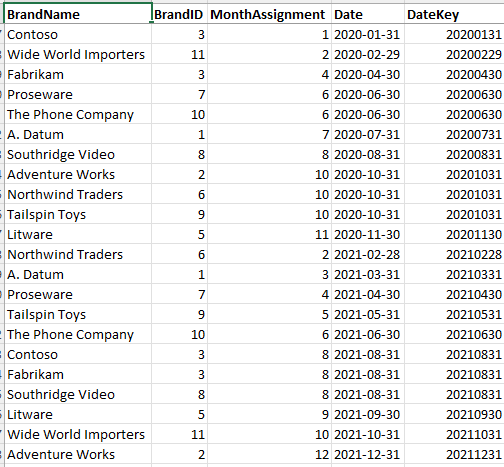Select the cell containing Wide World Importers 2020-02-29
The width and height of the screenshot is (504, 467).
coord(78,54)
